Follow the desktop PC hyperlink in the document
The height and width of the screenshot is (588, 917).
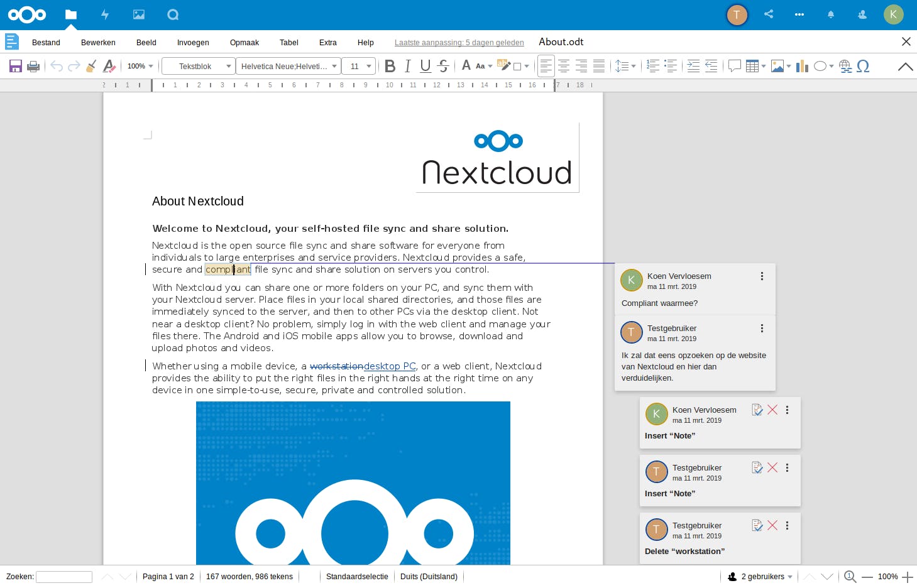[x=390, y=366]
